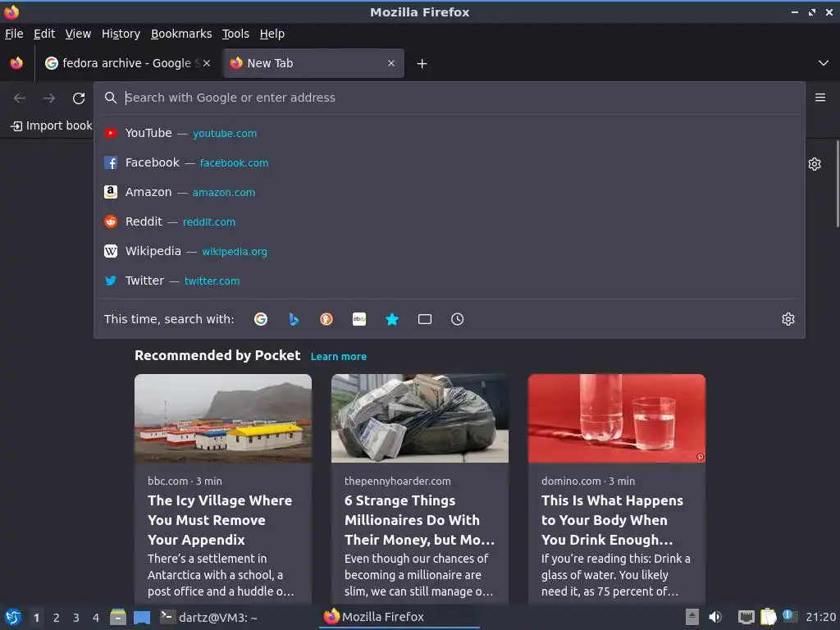Go forward to next page

click(x=49, y=98)
